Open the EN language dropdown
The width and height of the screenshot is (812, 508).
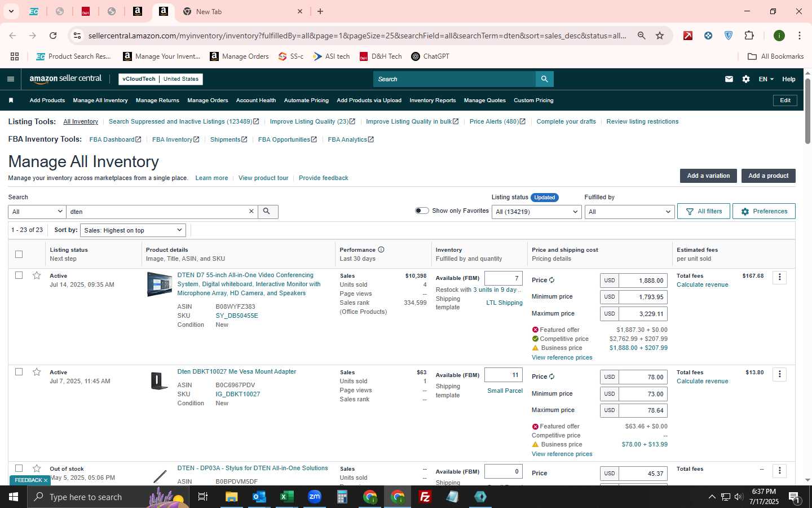coord(766,79)
